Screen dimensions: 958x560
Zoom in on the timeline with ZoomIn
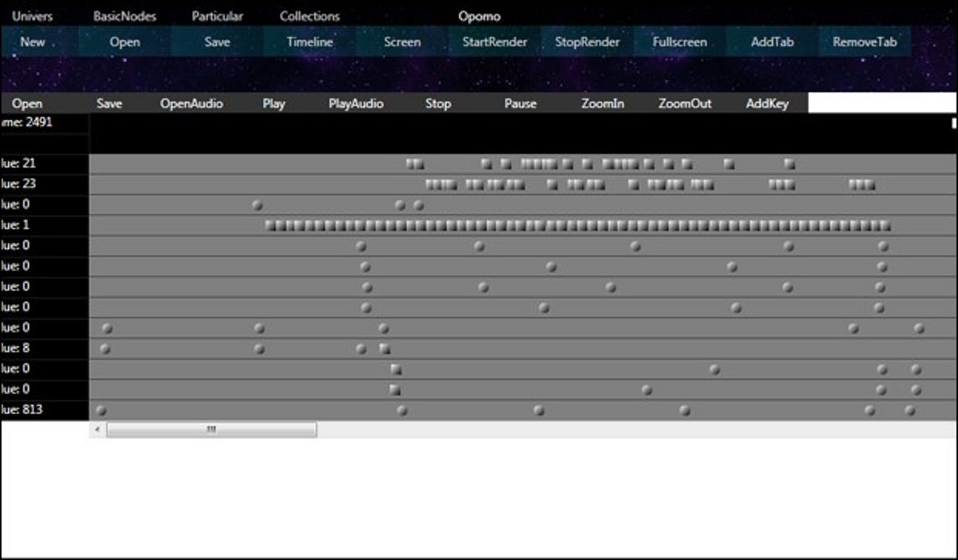coord(603,104)
